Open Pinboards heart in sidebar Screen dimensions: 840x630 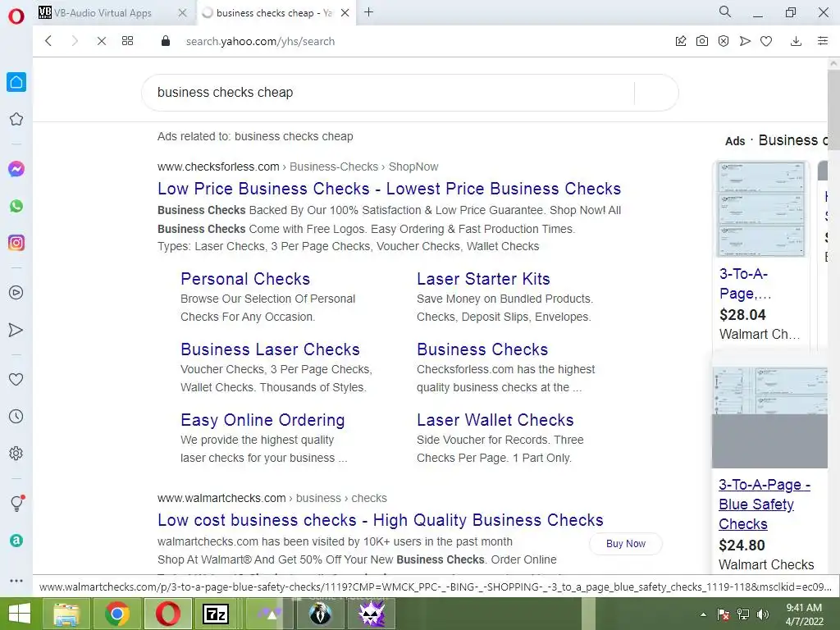(16, 379)
